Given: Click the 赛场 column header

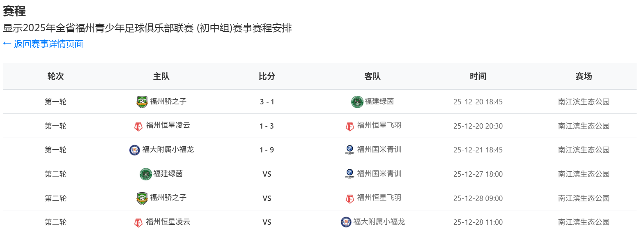Looking at the screenshot, I should (584, 76).
